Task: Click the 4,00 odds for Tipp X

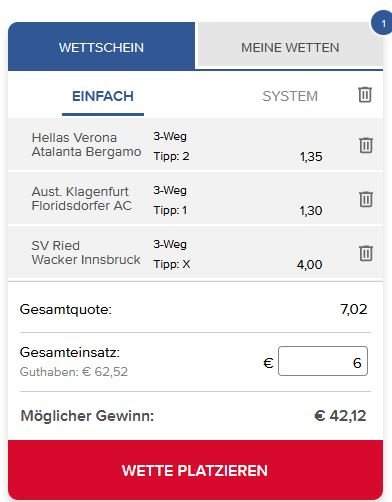Action: pyautogui.click(x=309, y=265)
